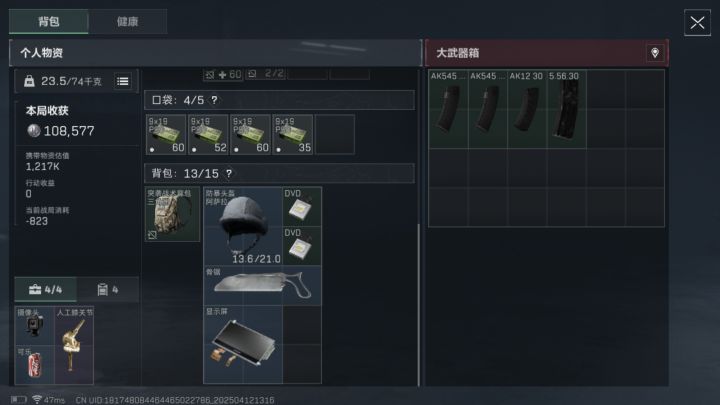
Task: Select the 5.56 30 magazine
Action: (567, 109)
